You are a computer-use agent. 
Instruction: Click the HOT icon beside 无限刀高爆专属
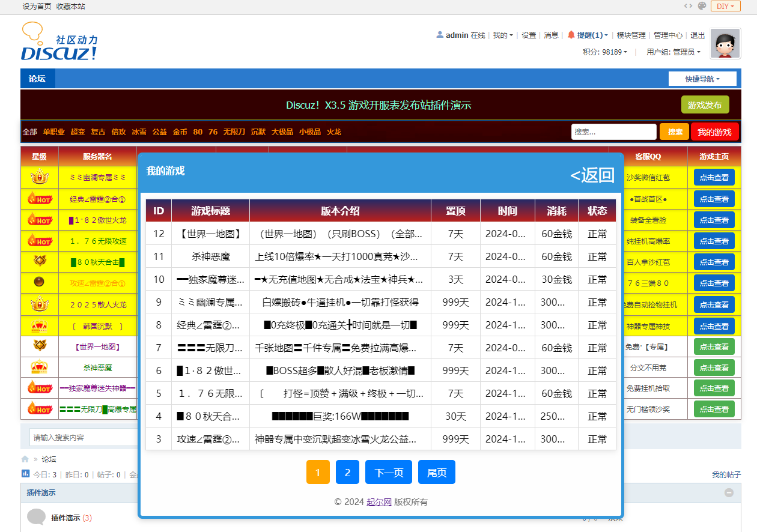click(x=40, y=409)
